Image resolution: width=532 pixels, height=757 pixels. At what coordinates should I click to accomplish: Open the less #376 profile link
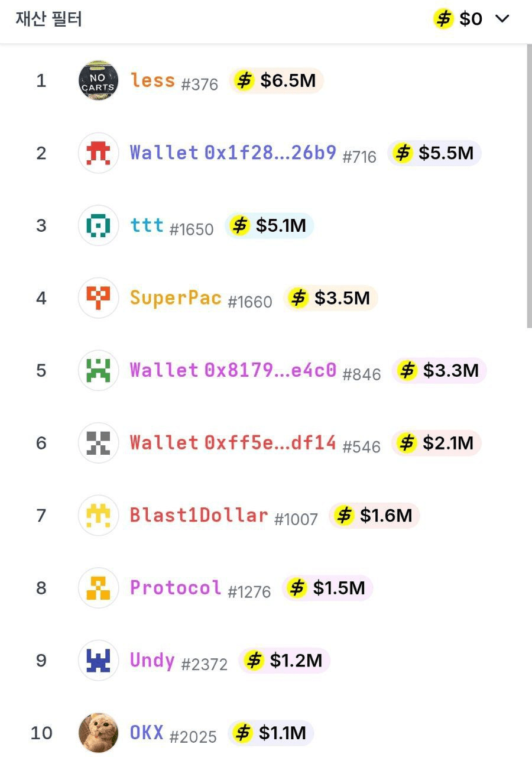[x=174, y=81]
